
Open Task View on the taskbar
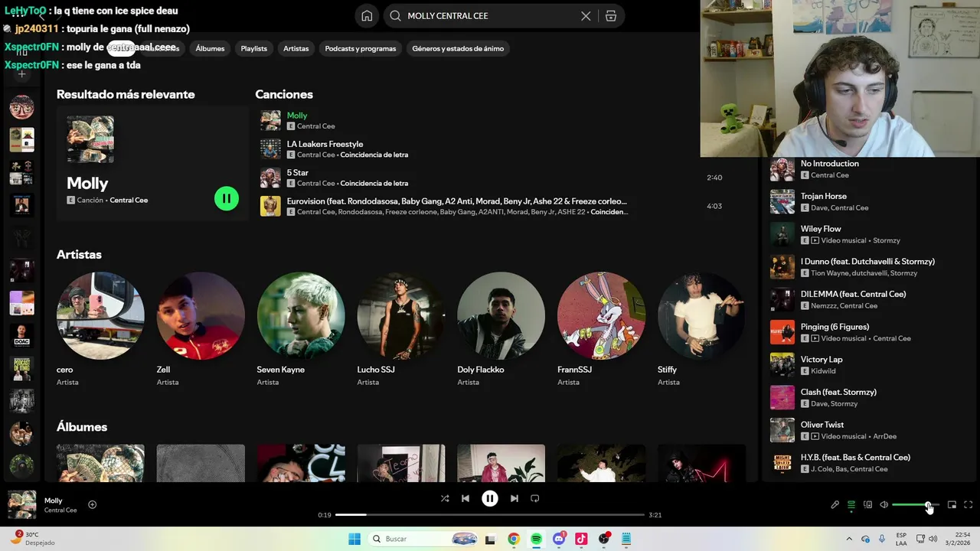(491, 539)
